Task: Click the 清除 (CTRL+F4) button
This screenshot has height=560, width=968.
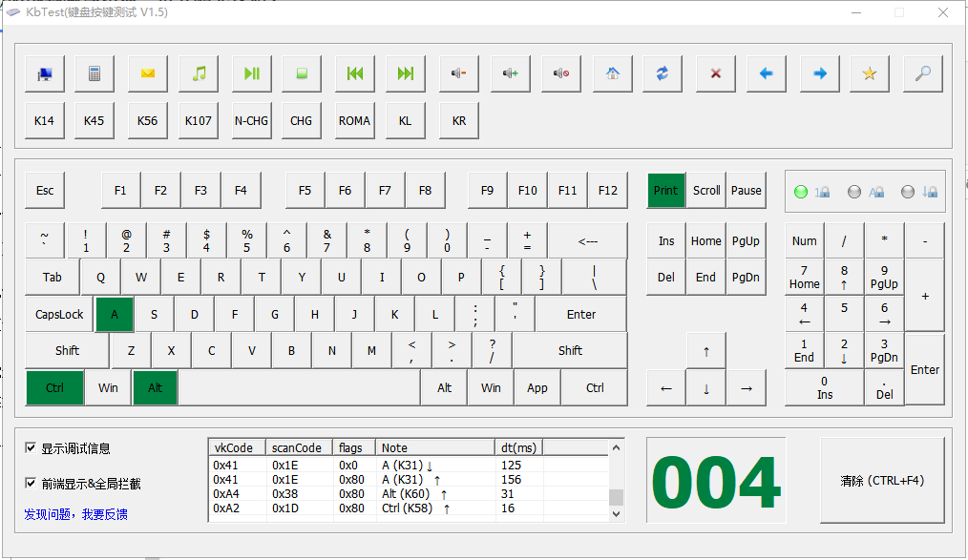Action: (882, 481)
